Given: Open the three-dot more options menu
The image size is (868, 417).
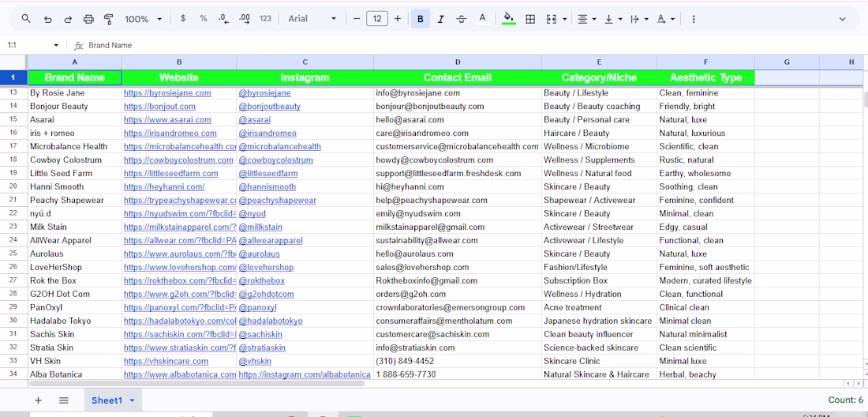Looking at the screenshot, I should (693, 19).
